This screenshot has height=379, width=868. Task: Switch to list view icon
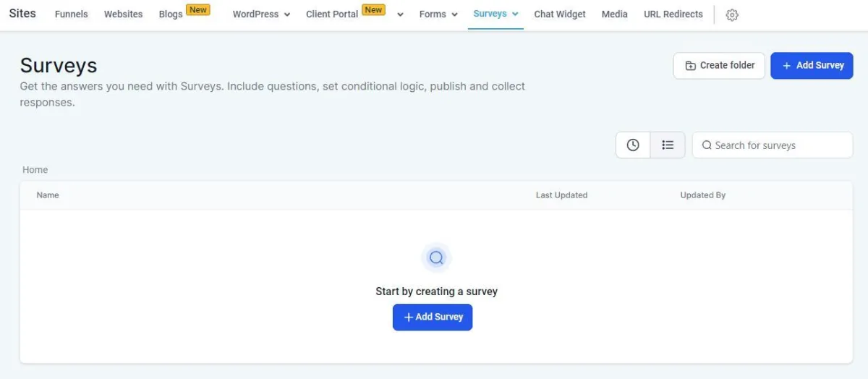point(668,145)
